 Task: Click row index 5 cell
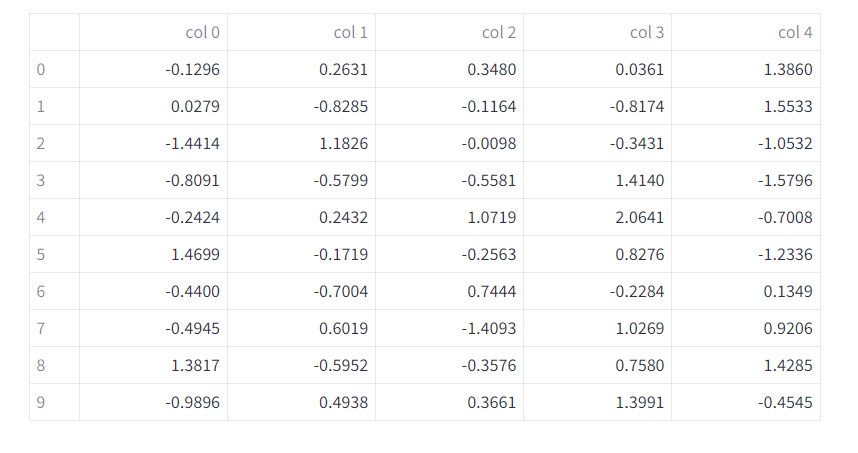pos(54,254)
